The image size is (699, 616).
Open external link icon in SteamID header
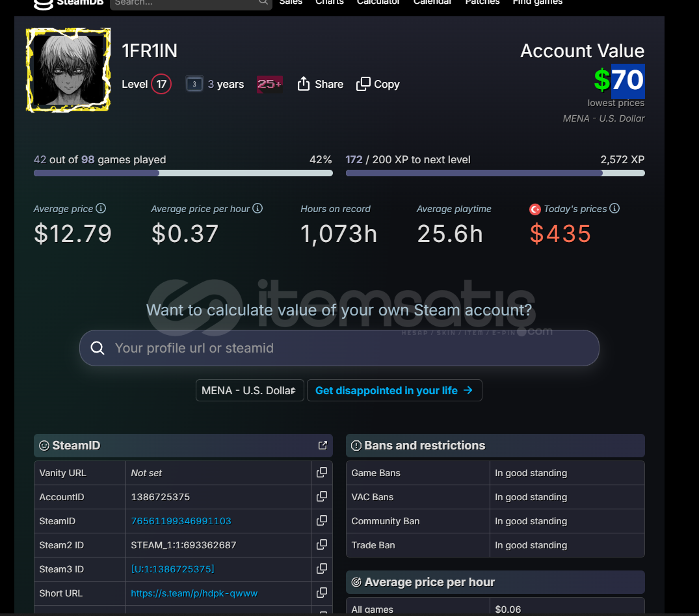(323, 445)
